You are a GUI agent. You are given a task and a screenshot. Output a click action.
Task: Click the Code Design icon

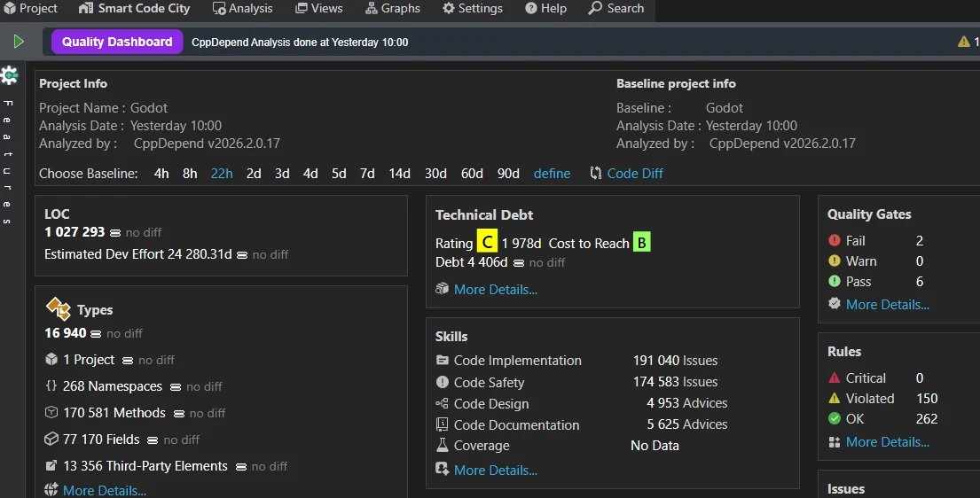coord(443,403)
